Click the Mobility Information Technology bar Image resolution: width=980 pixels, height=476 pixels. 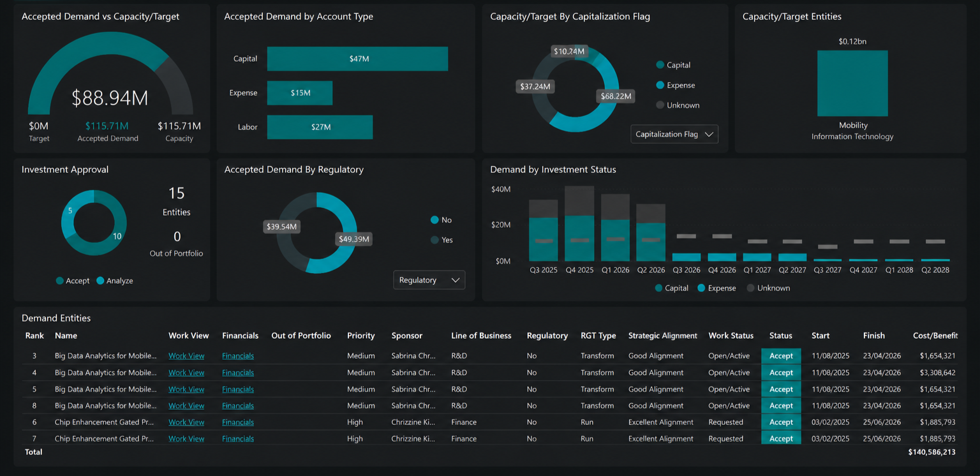pos(852,84)
